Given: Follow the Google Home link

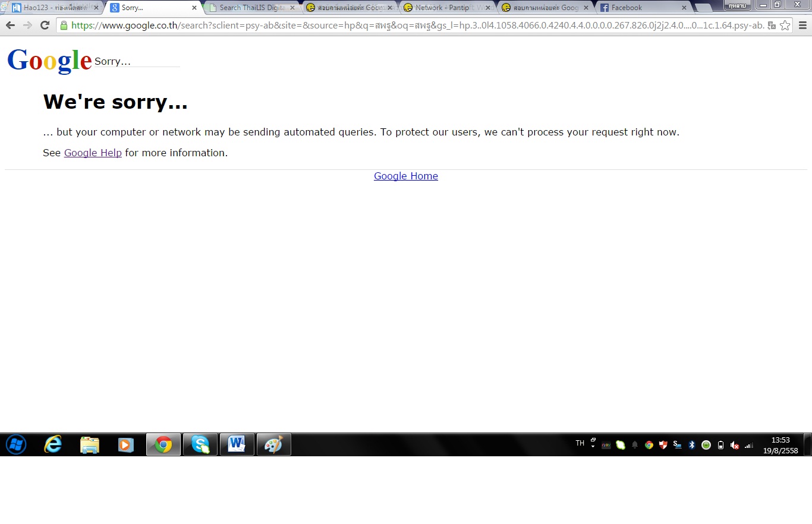Looking at the screenshot, I should tap(406, 176).
